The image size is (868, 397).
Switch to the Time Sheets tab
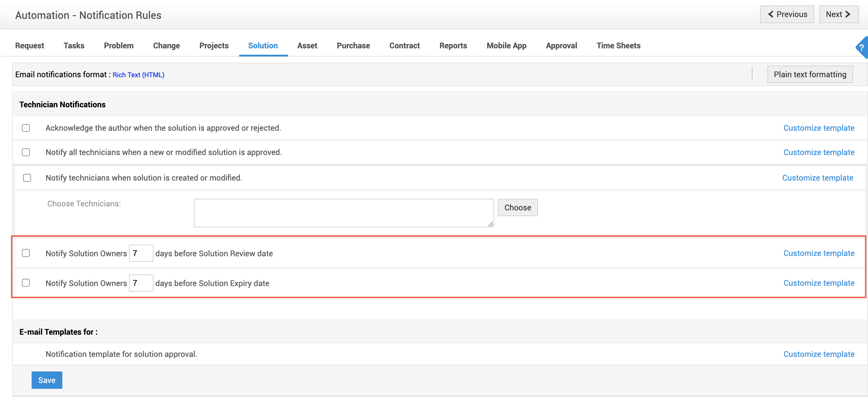pyautogui.click(x=618, y=46)
